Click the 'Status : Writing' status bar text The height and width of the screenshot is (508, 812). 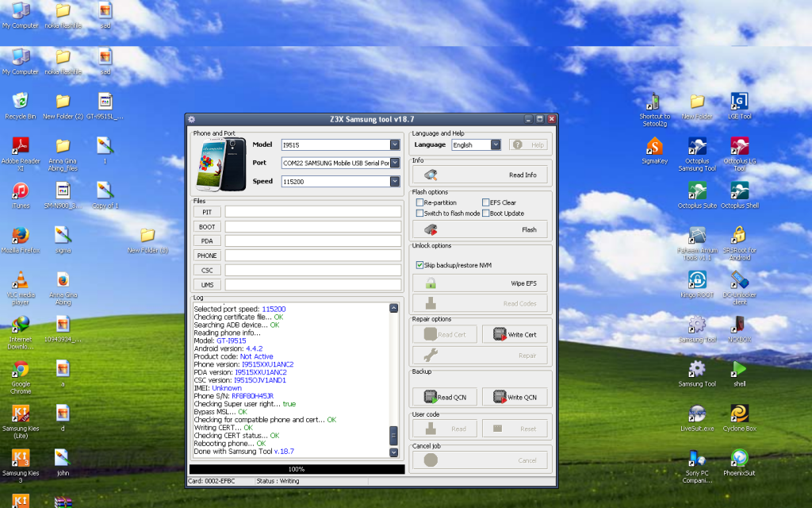pos(278,481)
